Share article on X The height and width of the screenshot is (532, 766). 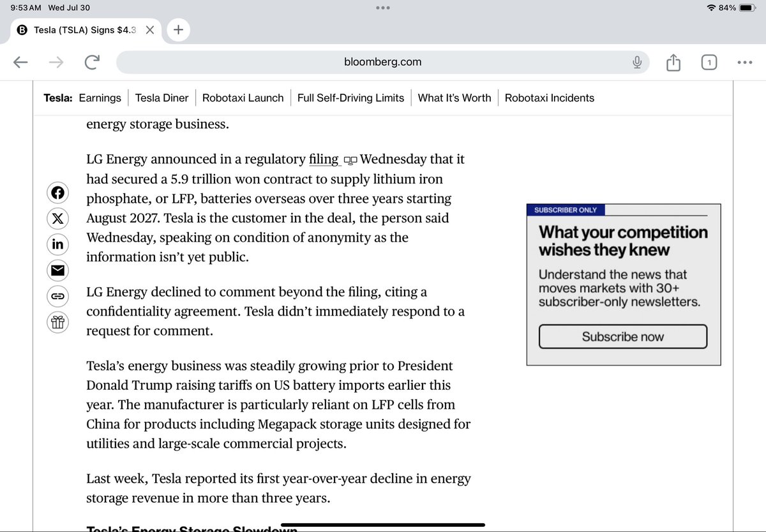click(57, 219)
